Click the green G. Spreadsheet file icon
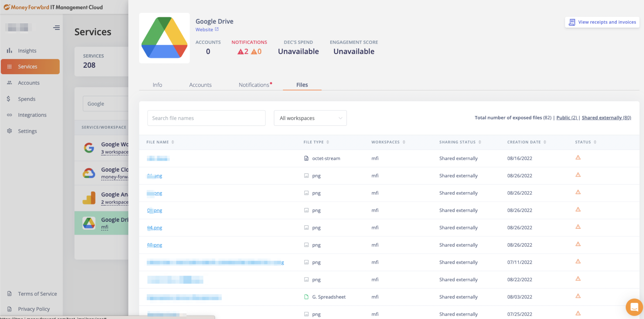Viewport: 644px width, 319px height. (x=306, y=297)
